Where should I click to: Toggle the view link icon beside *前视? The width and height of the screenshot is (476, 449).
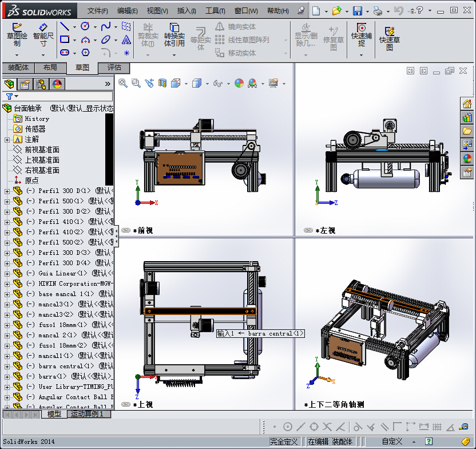[x=125, y=230]
